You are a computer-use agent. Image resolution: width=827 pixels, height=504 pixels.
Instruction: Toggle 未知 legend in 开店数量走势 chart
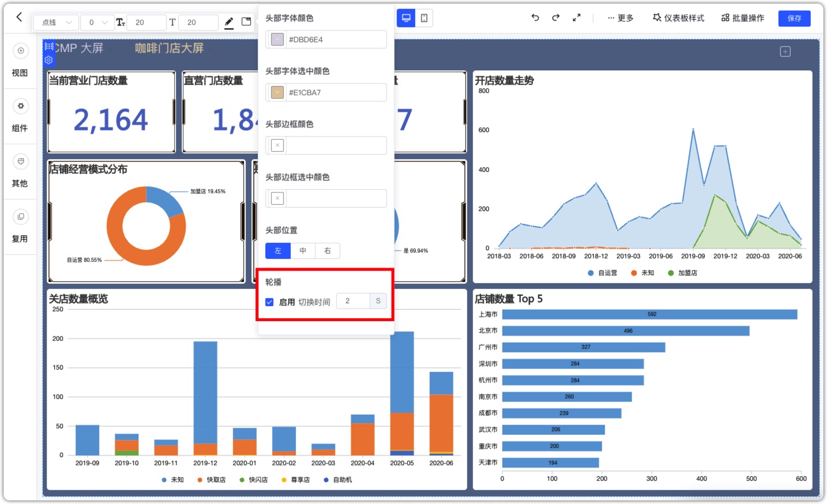642,273
